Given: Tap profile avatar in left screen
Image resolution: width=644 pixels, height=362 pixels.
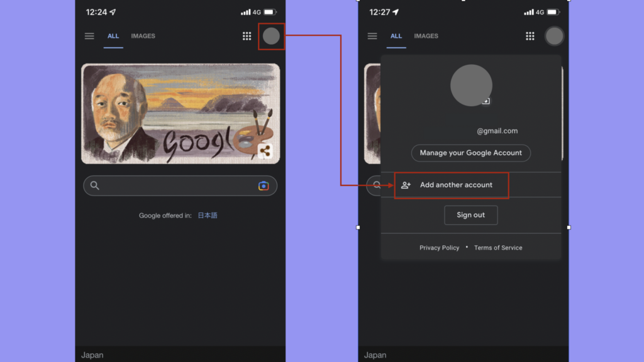Looking at the screenshot, I should click(x=271, y=36).
